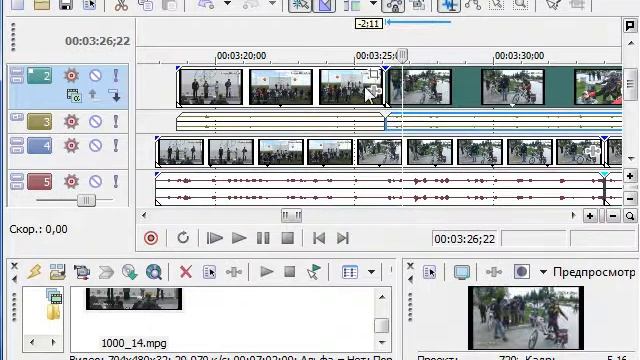
Task: Click the 00:03:26;22 transport timecode field
Action: (x=464, y=239)
